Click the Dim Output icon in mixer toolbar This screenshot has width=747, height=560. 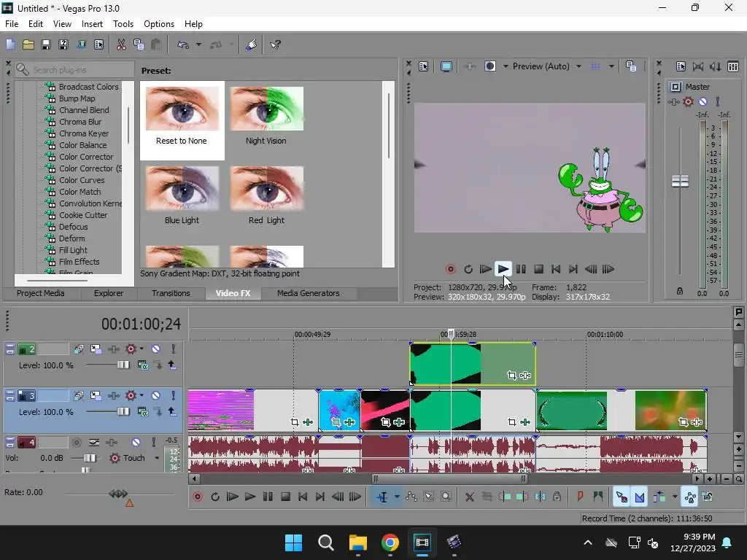click(x=716, y=66)
